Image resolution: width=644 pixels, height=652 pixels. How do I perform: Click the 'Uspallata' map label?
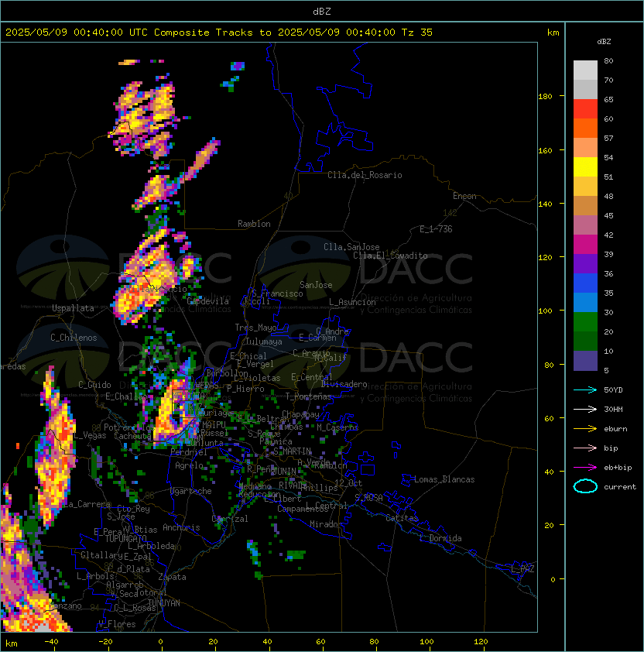click(x=73, y=308)
